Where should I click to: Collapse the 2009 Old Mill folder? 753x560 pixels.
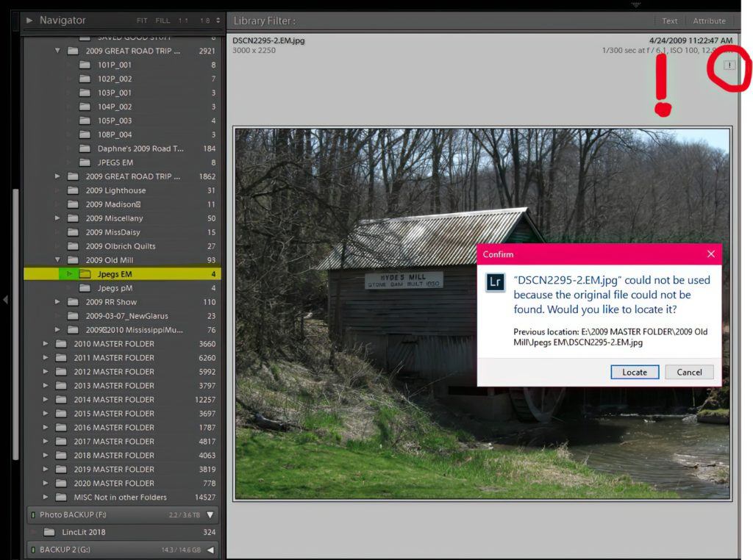click(x=57, y=260)
